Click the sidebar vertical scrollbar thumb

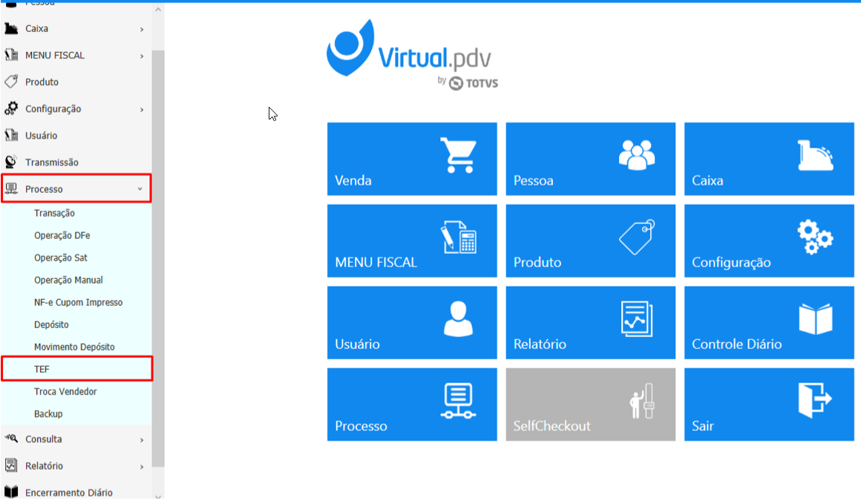158,258
